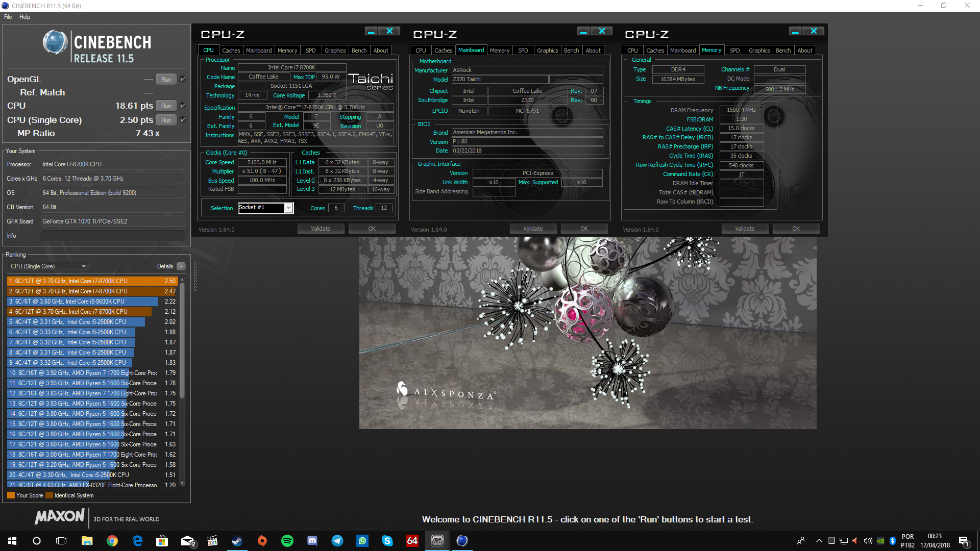This screenshot has width=980, height=551.
Task: Click Validate in the first CPU-Z window
Action: pos(321,229)
